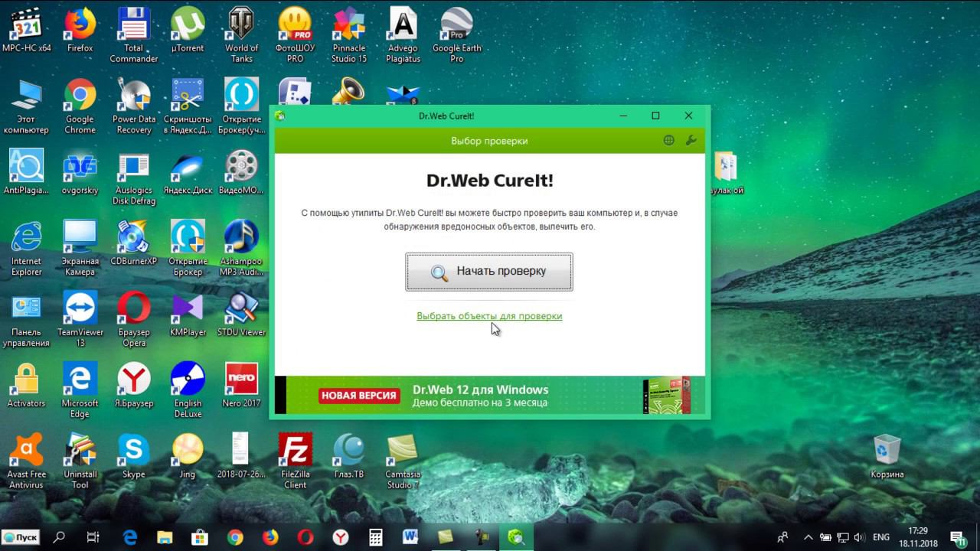
Task: Select Internet Explorer desktop icon
Action: 27,249
